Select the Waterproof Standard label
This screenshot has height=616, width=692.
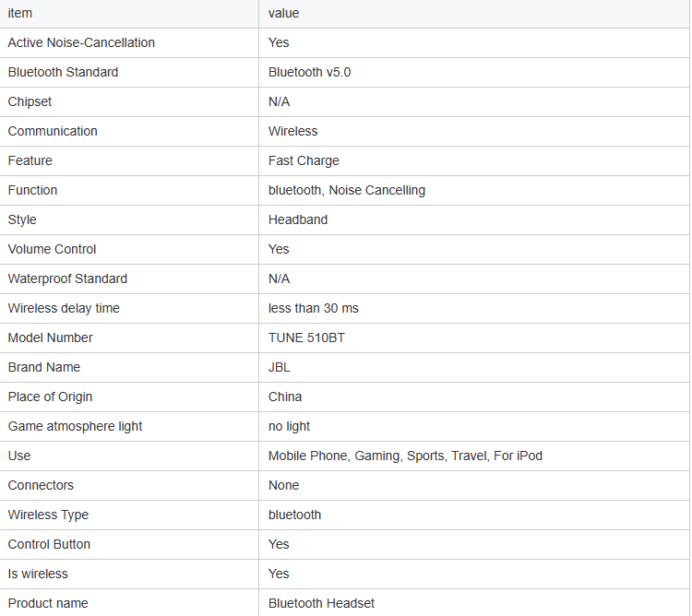pyautogui.click(x=67, y=278)
